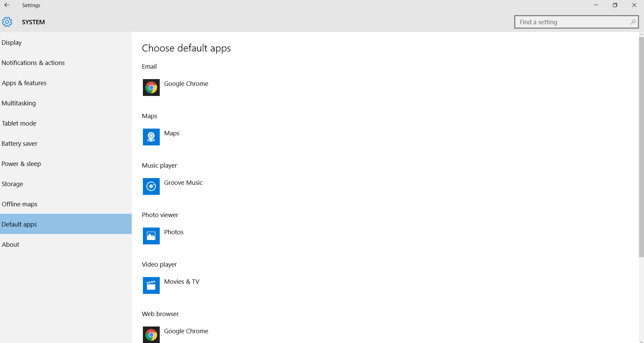
Task: Restore down the Settings window
Action: pos(615,5)
